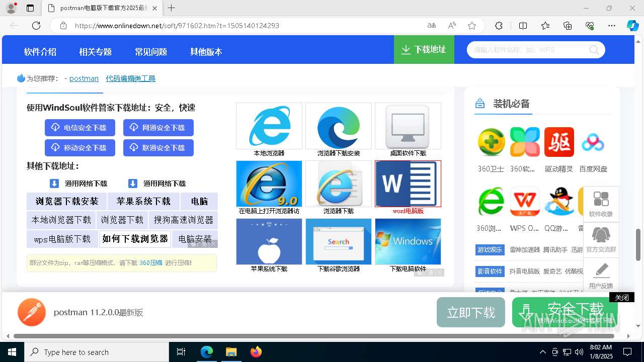Open Firefox from the taskbar
This screenshot has width=644, height=362.
click(256, 352)
